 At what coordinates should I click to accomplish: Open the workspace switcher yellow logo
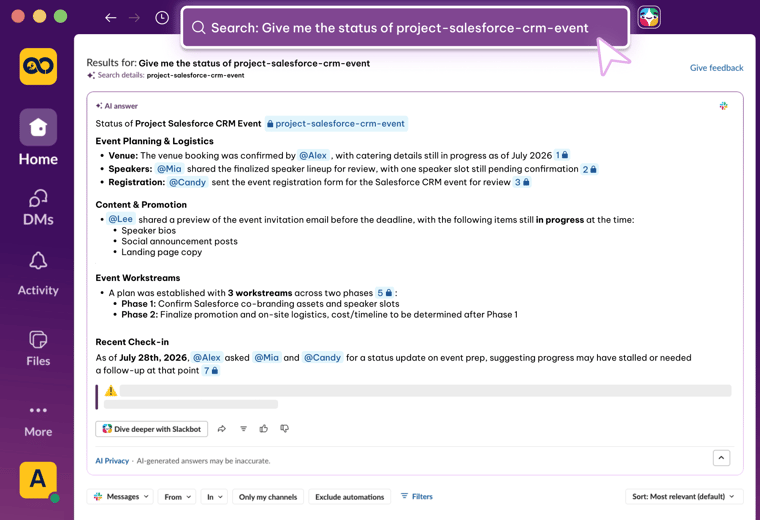(38, 66)
